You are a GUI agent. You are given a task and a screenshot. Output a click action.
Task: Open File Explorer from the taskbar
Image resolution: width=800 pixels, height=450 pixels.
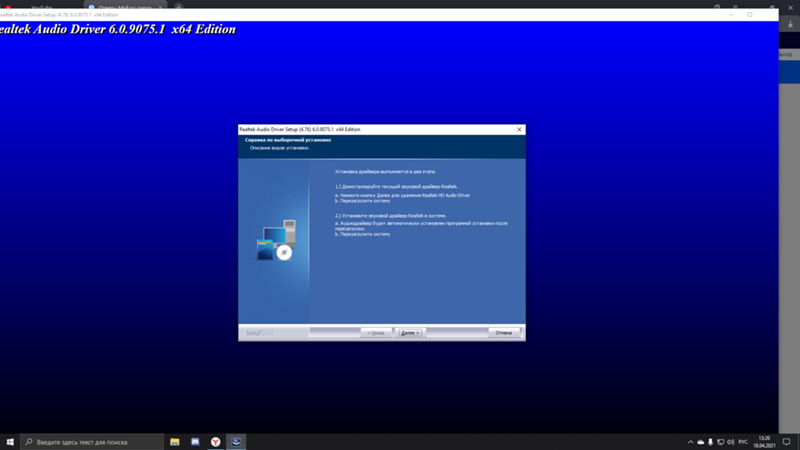click(x=174, y=442)
